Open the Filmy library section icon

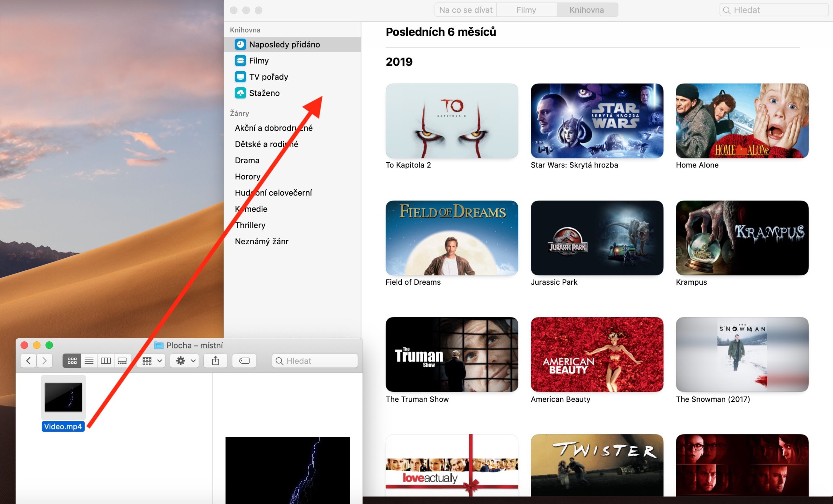(240, 61)
